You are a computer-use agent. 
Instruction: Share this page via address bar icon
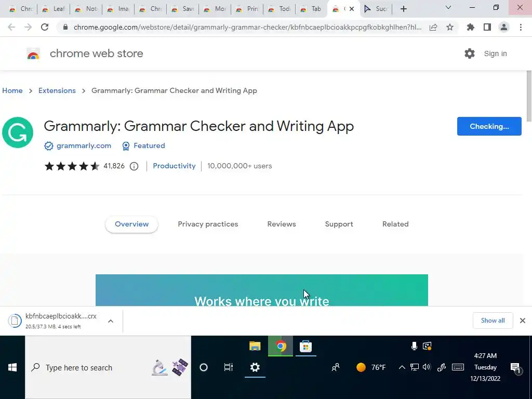(x=433, y=27)
